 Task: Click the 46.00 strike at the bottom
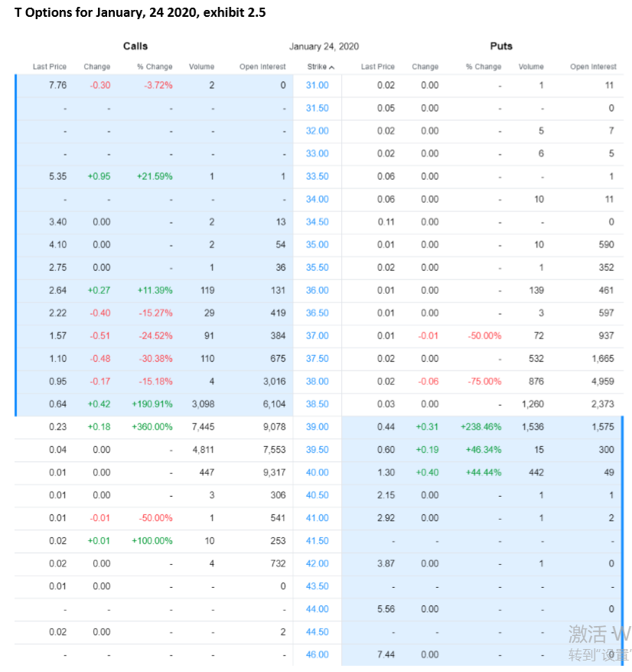pos(316,654)
